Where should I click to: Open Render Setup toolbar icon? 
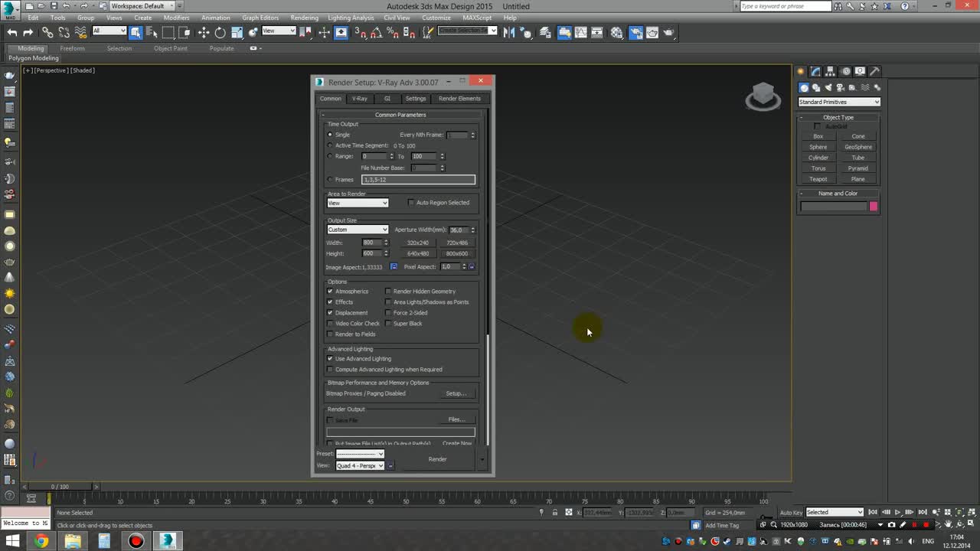635,32
